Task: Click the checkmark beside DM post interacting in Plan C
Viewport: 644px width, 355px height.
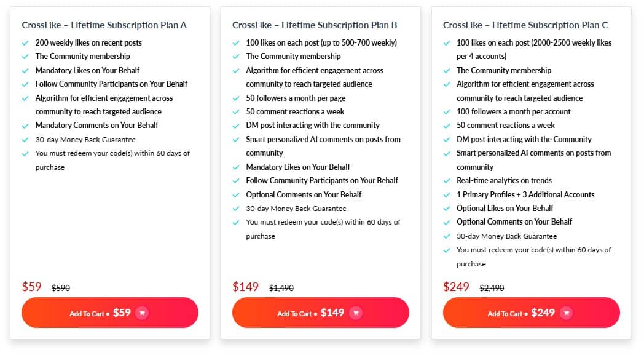Action: tap(446, 139)
